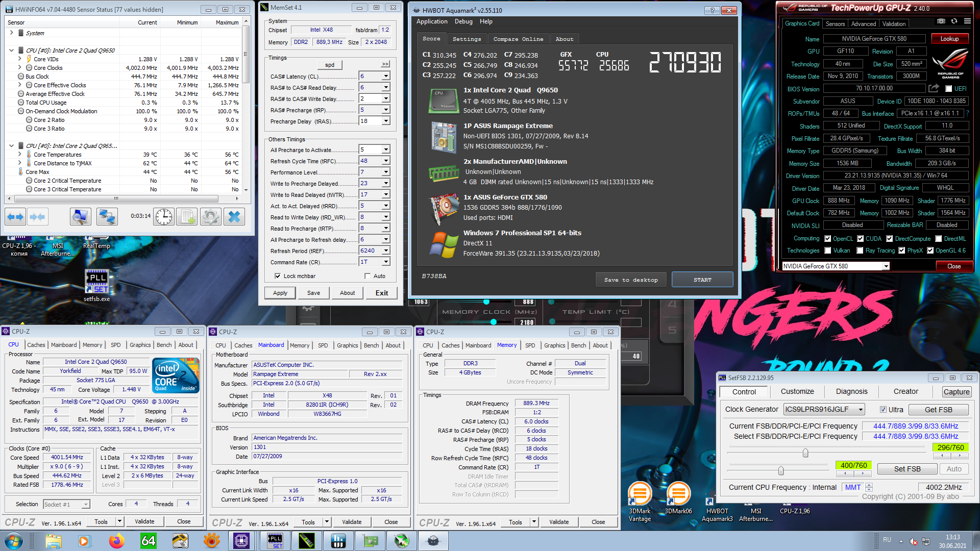Click taskbar GPU-Z graphics card icon
The height and width of the screenshot is (551, 980).
click(370, 541)
